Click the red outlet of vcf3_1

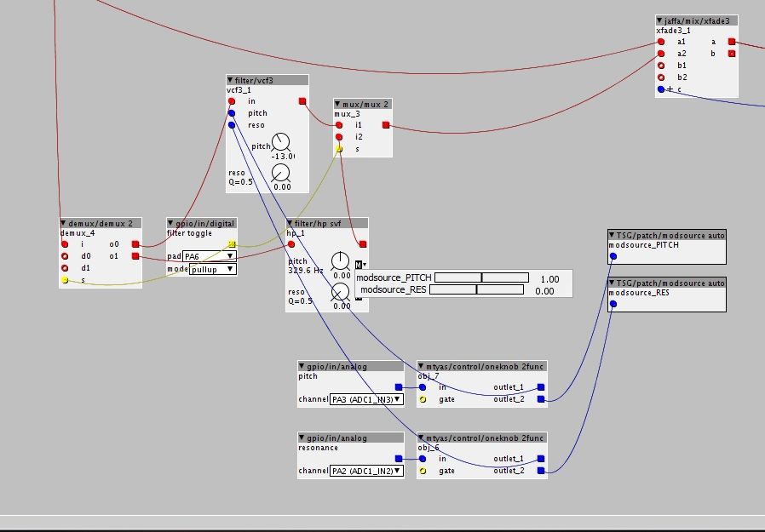tap(303, 101)
